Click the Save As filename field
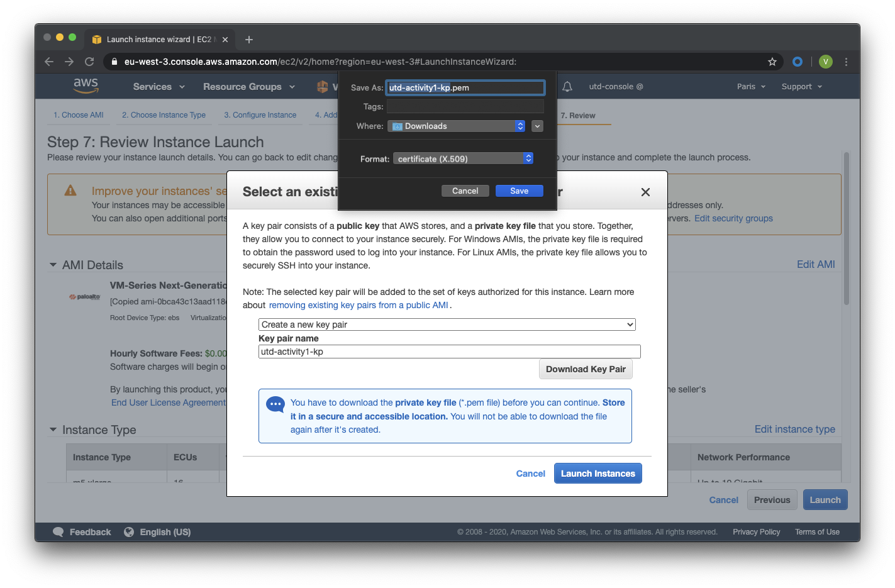Image resolution: width=895 pixels, height=588 pixels. 465,87
